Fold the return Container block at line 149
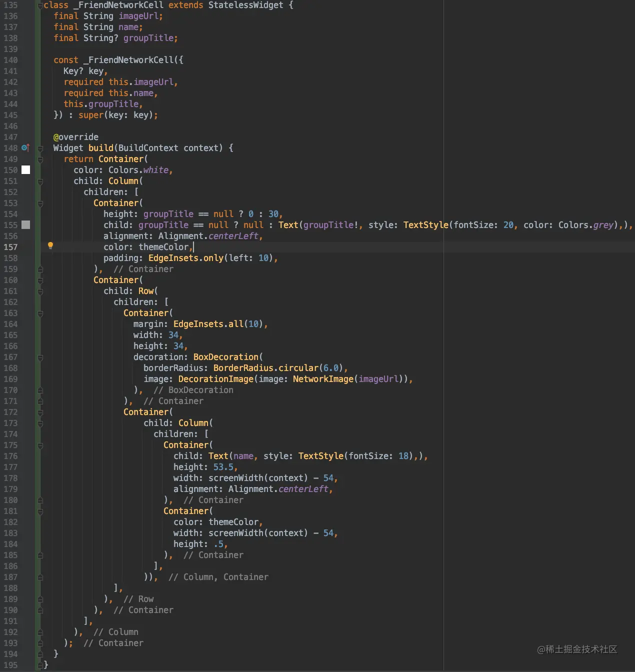This screenshot has height=672, width=635. click(x=40, y=159)
